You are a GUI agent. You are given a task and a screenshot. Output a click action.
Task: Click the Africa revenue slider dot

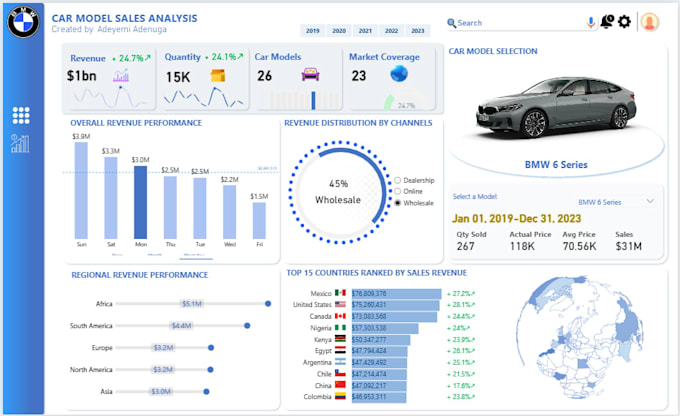point(268,304)
